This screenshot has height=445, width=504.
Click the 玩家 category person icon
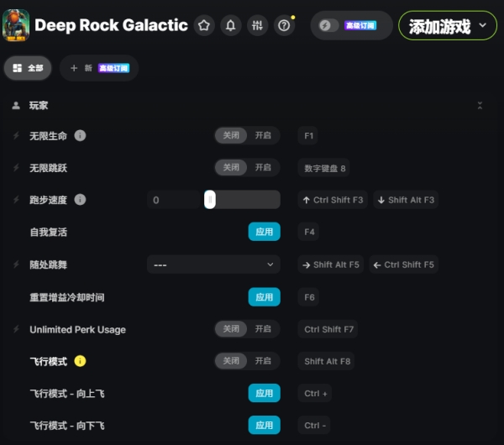[16, 106]
